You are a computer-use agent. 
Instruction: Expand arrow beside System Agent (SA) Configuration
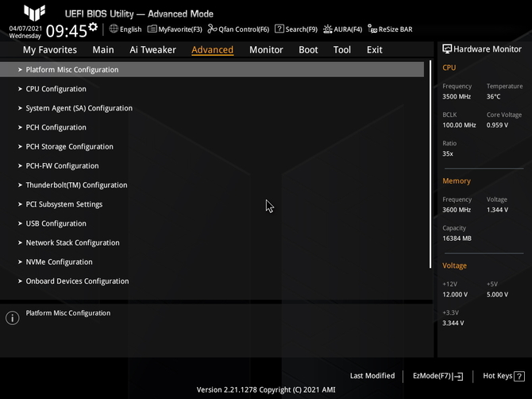(x=20, y=108)
